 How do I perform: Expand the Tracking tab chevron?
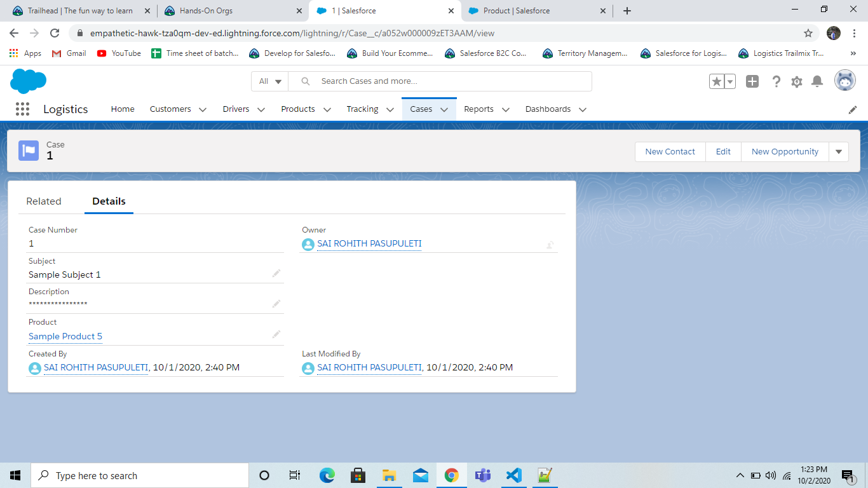click(390, 110)
